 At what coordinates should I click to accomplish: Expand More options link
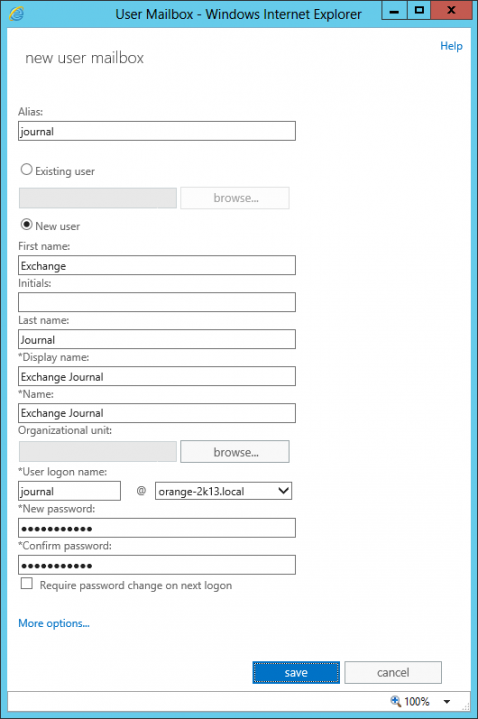coord(54,624)
